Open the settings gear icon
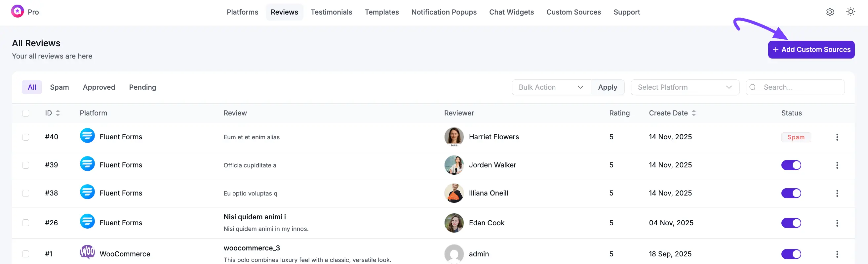 (x=830, y=12)
